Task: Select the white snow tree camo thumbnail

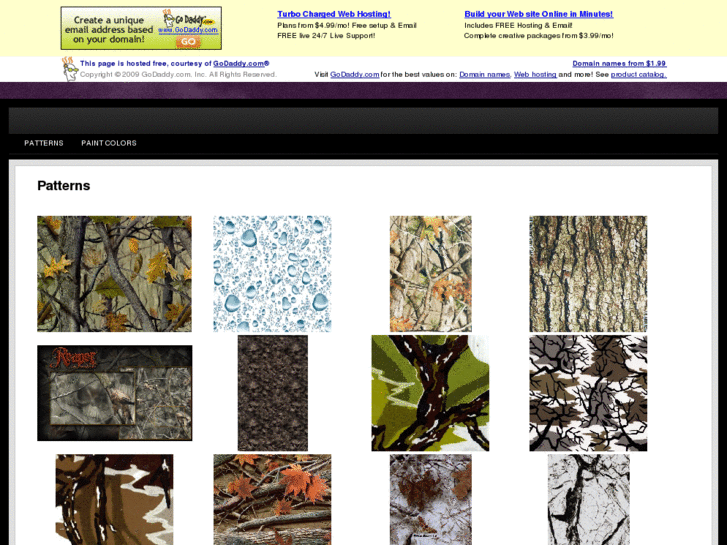Action: 589,500
